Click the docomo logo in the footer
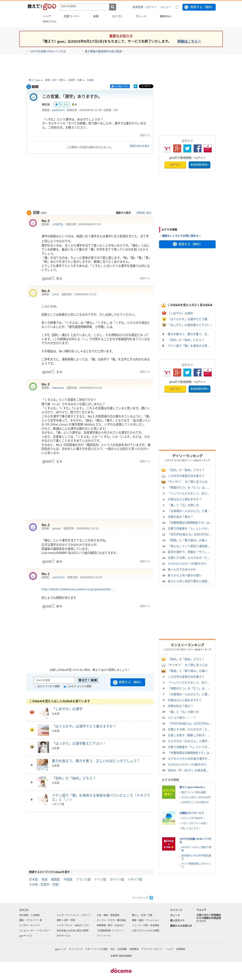Image resolution: width=242 pixels, height=980 pixels. pyautogui.click(x=121, y=971)
